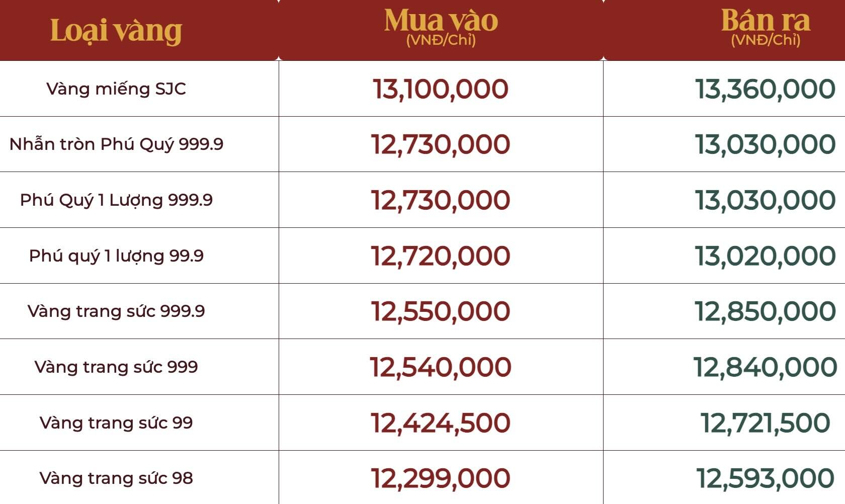845x504 pixels.
Task: Click sell price 12,721,500
Action: pos(765,424)
